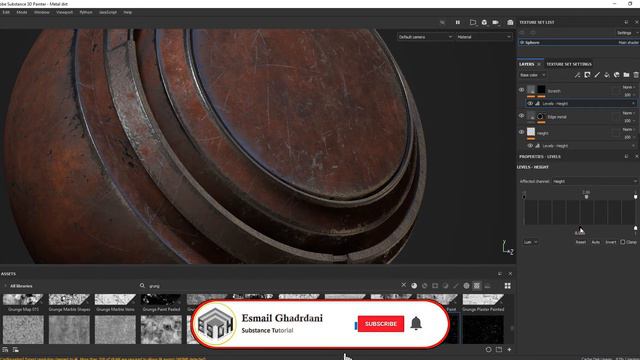
Task: Remove Levels - Height effect under Scratch layer
Action: pyautogui.click(x=633, y=104)
